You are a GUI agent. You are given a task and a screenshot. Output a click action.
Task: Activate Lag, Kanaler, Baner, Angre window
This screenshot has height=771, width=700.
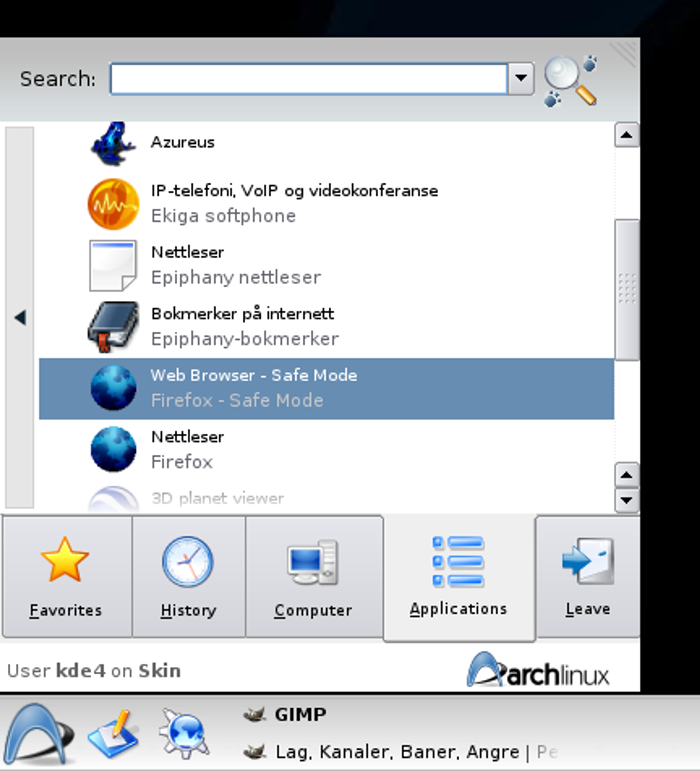click(x=400, y=752)
